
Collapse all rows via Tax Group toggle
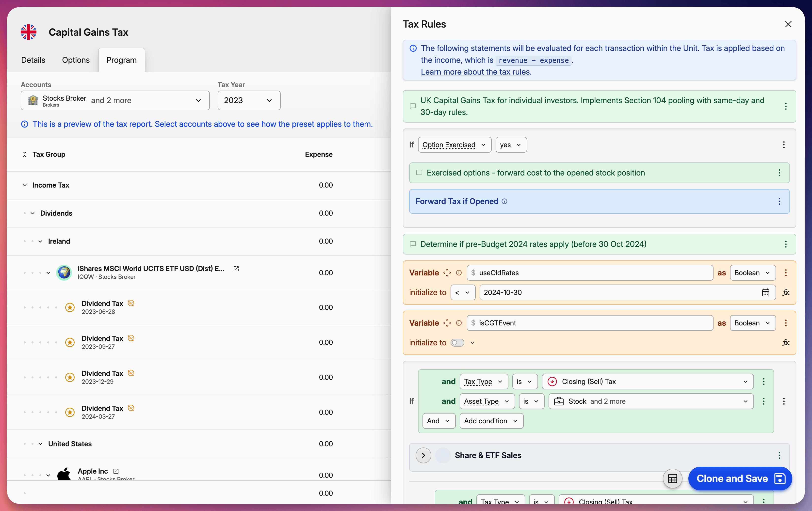point(25,154)
